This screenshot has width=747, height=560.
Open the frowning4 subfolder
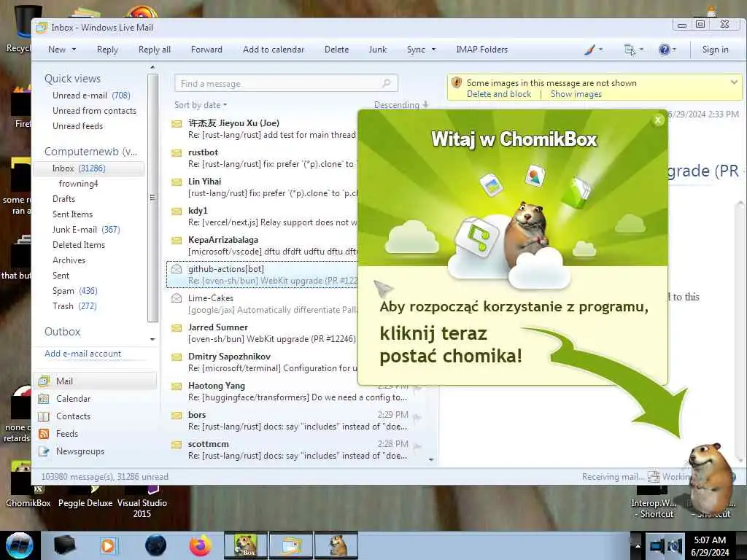click(x=79, y=184)
